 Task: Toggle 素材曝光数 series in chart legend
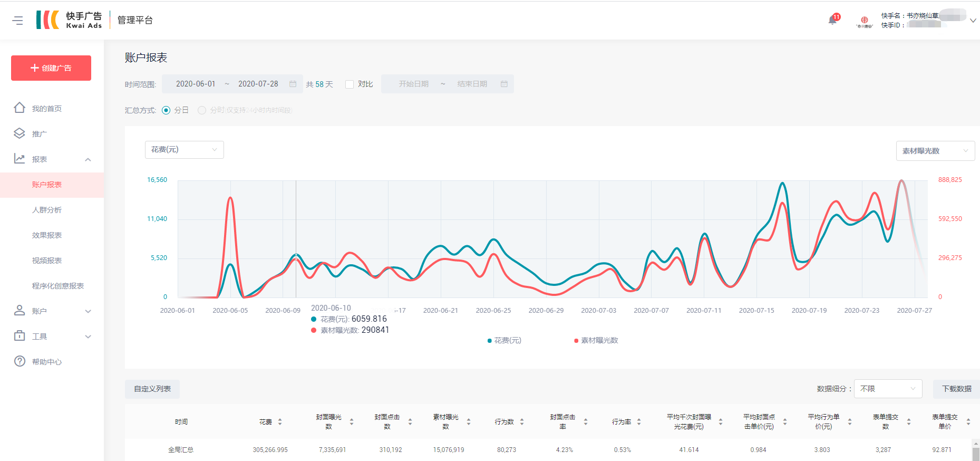(596, 341)
